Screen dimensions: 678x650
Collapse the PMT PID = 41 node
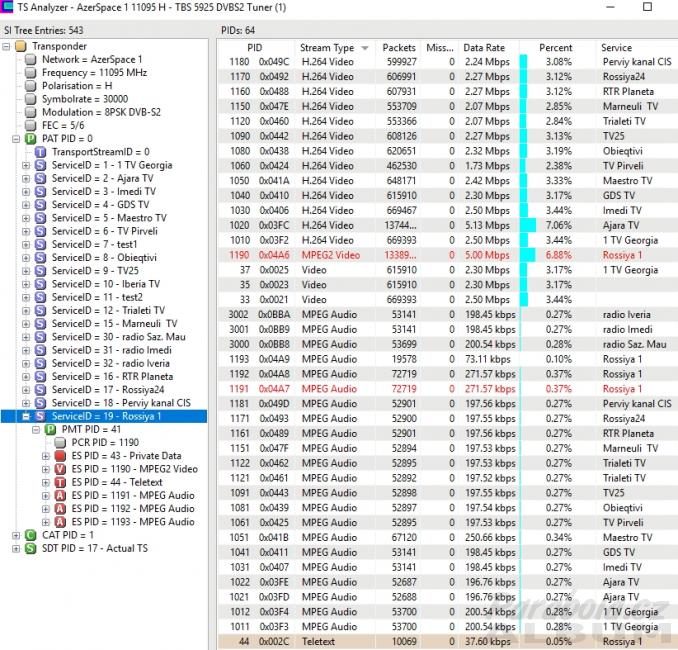coord(36,429)
